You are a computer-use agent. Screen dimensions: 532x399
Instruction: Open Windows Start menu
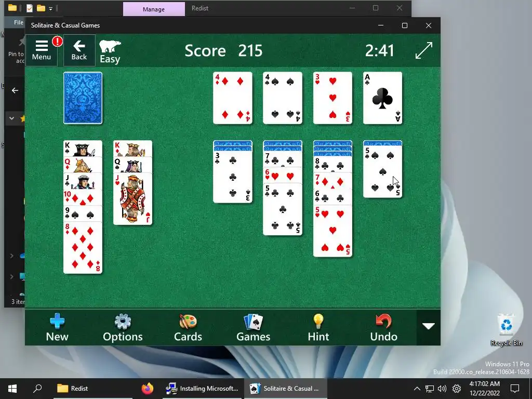pos(12,388)
